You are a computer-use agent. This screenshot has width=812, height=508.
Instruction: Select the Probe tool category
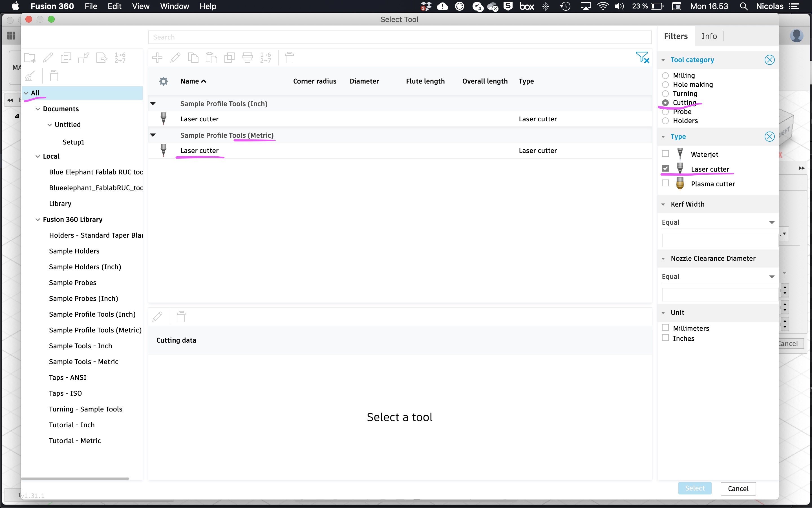(x=665, y=112)
